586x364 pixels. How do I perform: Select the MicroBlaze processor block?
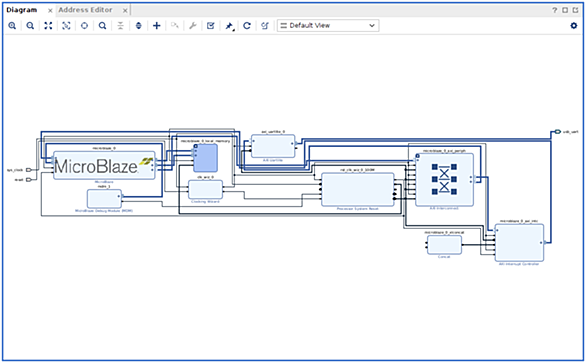[x=104, y=165]
